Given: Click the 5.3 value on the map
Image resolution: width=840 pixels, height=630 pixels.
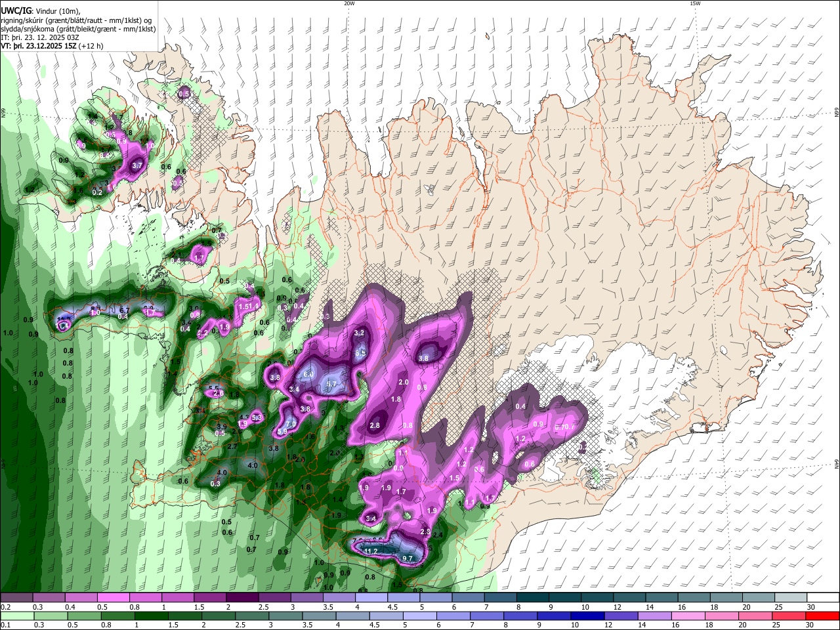Looking at the screenshot, I should click(x=257, y=417).
